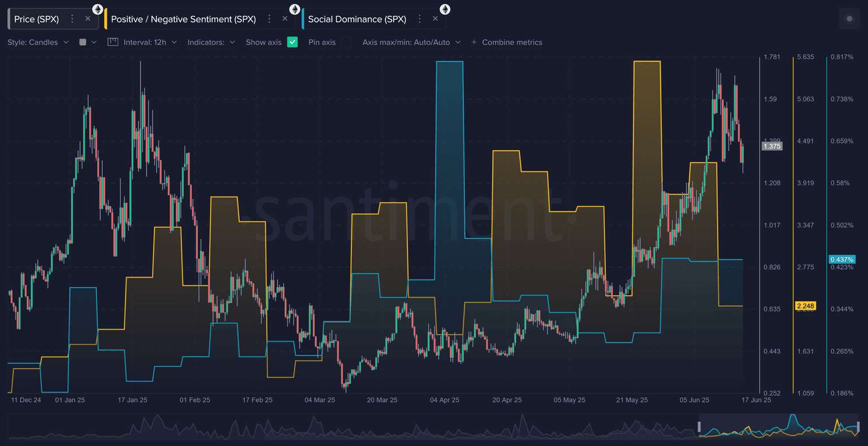Expand the Indicators dropdown
The image size is (868, 446).
[211, 42]
